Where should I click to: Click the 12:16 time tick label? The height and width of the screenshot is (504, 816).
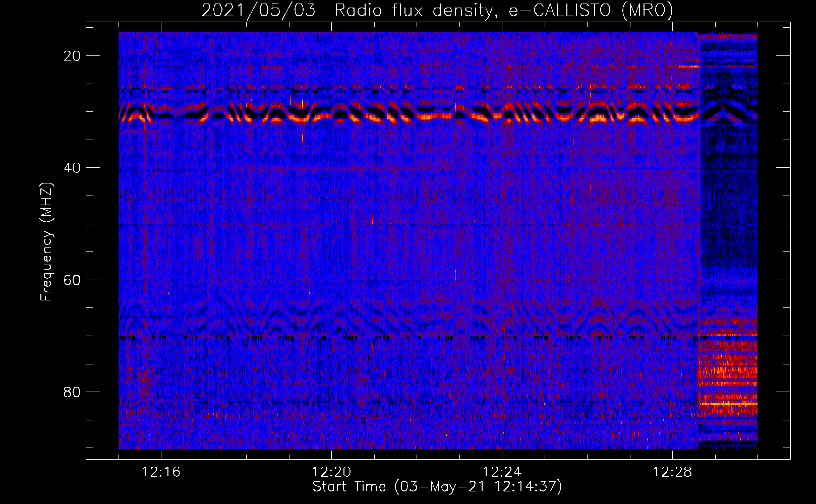(x=161, y=472)
